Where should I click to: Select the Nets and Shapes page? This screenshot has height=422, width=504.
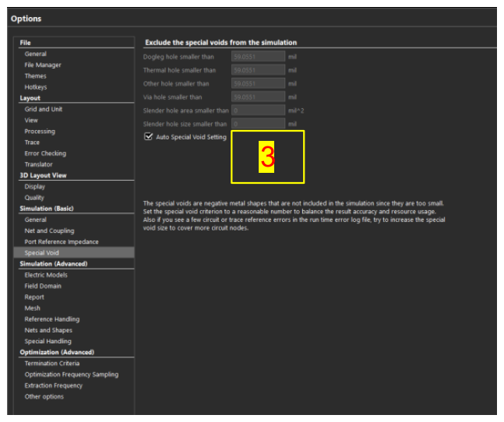tap(48, 330)
